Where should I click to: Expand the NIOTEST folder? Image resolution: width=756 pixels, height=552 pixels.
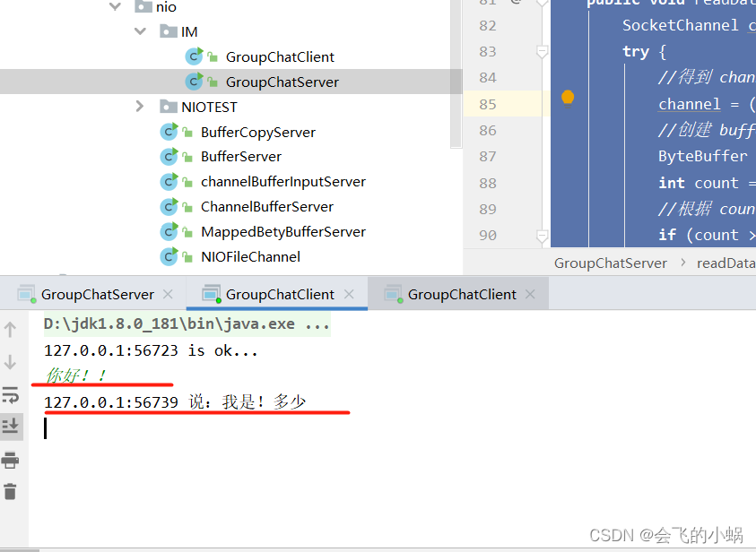[x=140, y=106]
